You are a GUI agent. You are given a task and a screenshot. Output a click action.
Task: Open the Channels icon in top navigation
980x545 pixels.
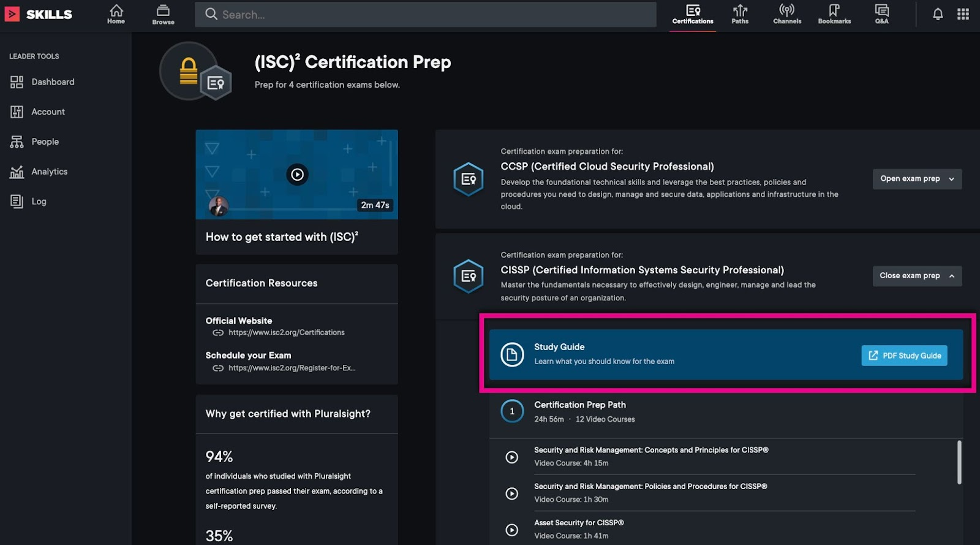[786, 14]
